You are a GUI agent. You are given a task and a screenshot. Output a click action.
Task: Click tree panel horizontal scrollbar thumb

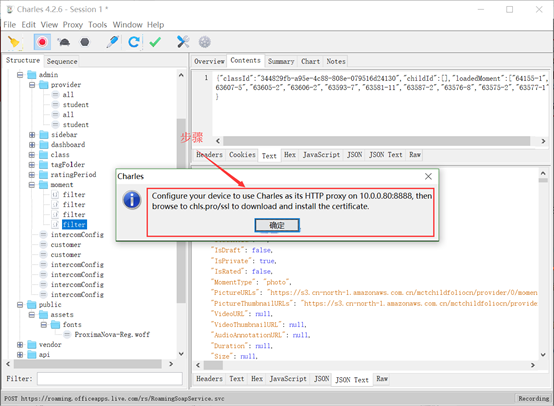click(x=88, y=364)
